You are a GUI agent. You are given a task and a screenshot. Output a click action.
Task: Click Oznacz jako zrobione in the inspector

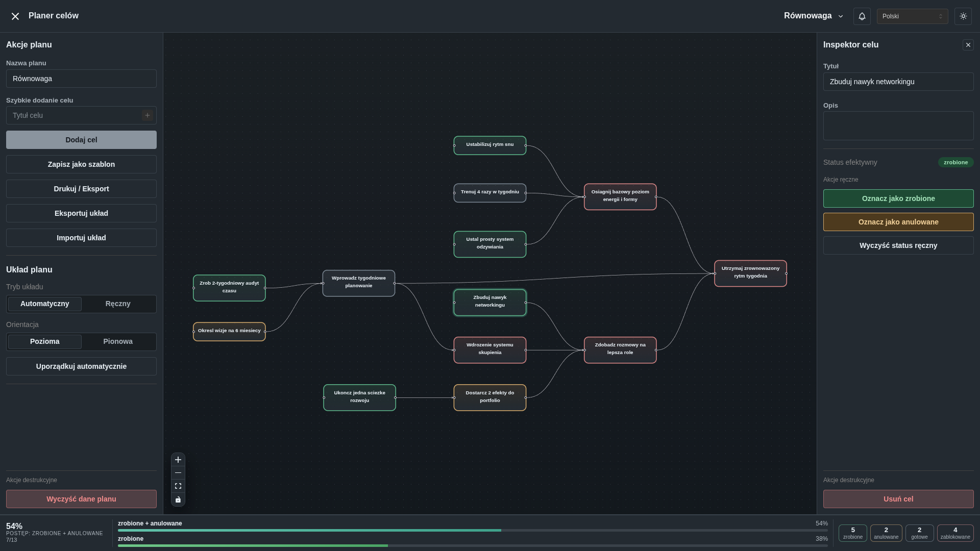pyautogui.click(x=898, y=198)
